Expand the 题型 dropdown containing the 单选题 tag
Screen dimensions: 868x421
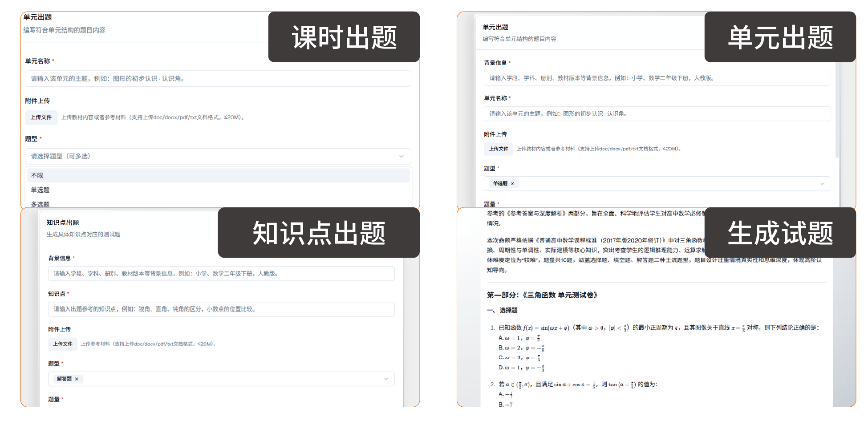822,184
